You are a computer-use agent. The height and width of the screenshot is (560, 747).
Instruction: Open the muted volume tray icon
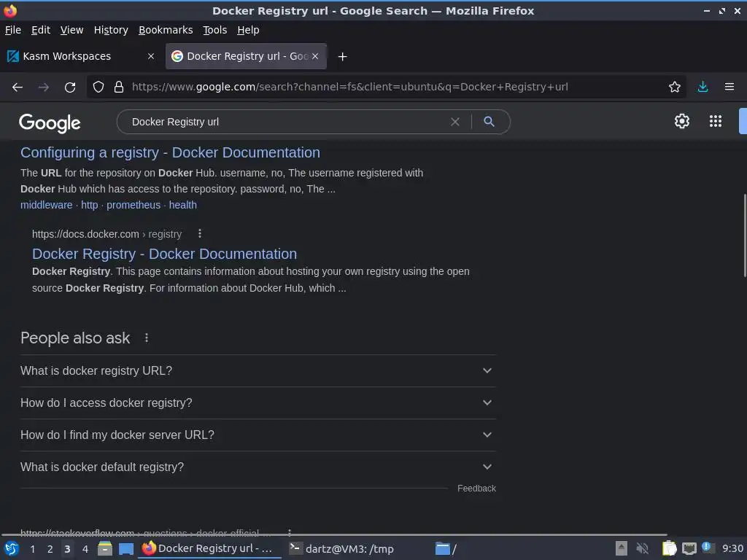click(642, 549)
